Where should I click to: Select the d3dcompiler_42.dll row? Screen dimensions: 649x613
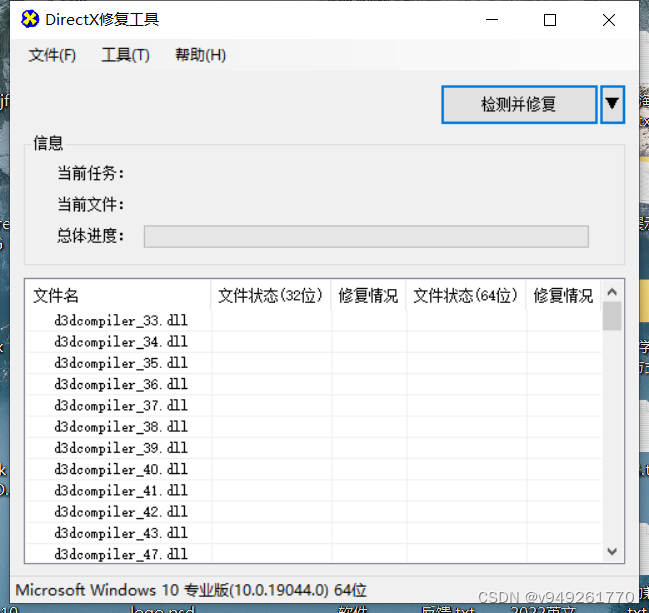click(x=314, y=512)
